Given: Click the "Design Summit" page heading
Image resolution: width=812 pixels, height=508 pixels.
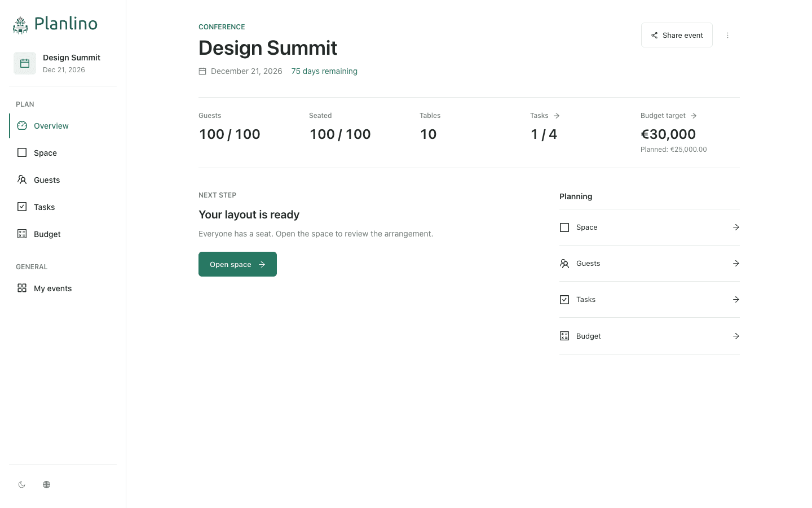Looking at the screenshot, I should click(x=268, y=48).
